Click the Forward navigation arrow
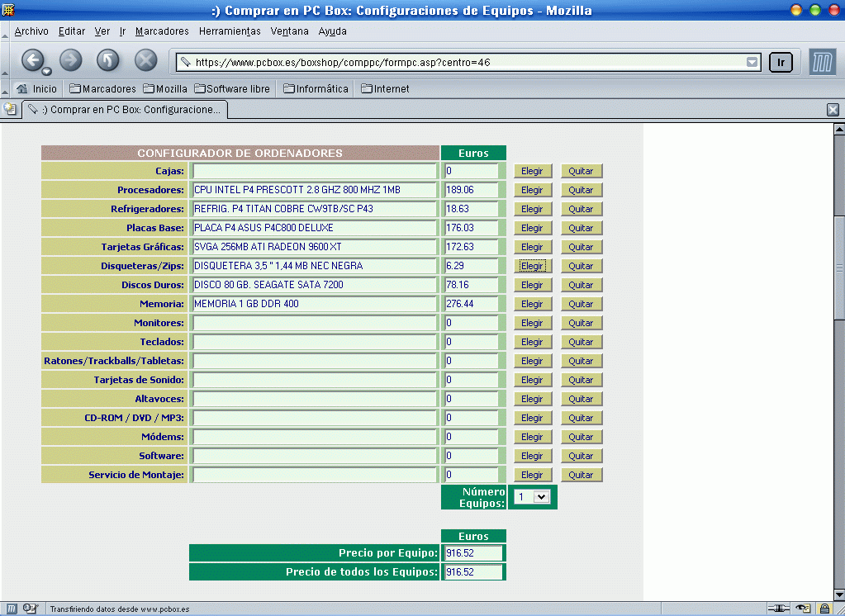Screen dimensions: 845x616 [70, 59]
